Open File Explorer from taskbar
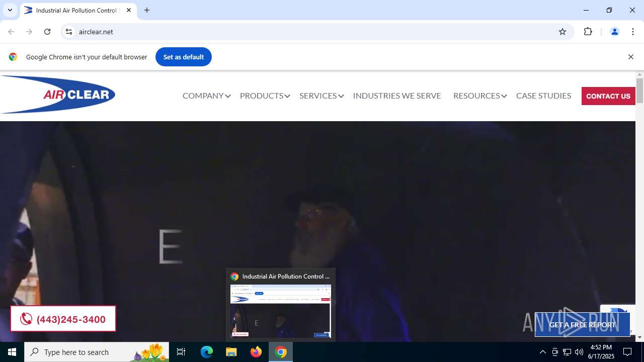 click(231, 352)
